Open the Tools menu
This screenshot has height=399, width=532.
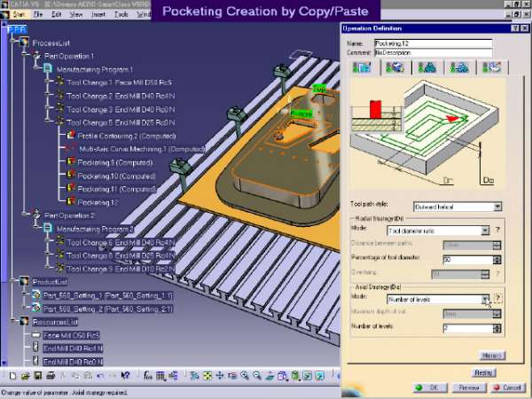(x=121, y=14)
